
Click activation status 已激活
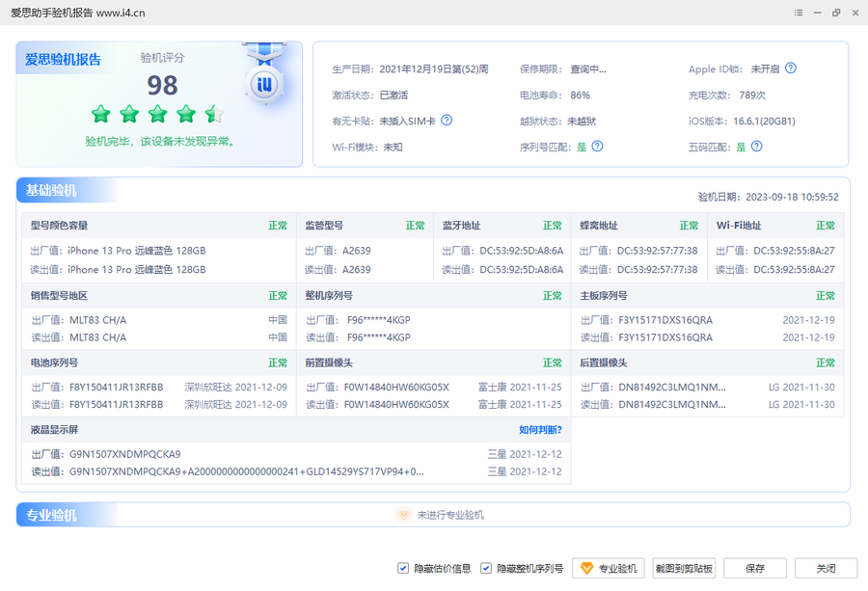[393, 95]
